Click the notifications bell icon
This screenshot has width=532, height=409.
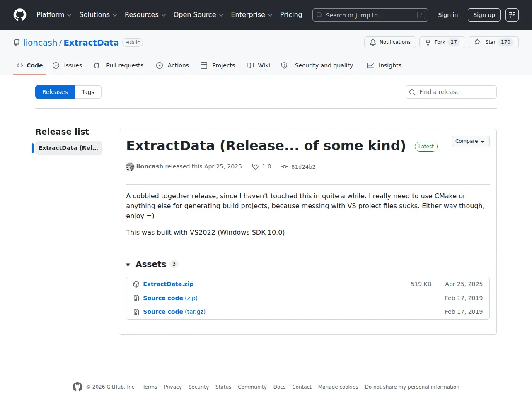(373, 42)
